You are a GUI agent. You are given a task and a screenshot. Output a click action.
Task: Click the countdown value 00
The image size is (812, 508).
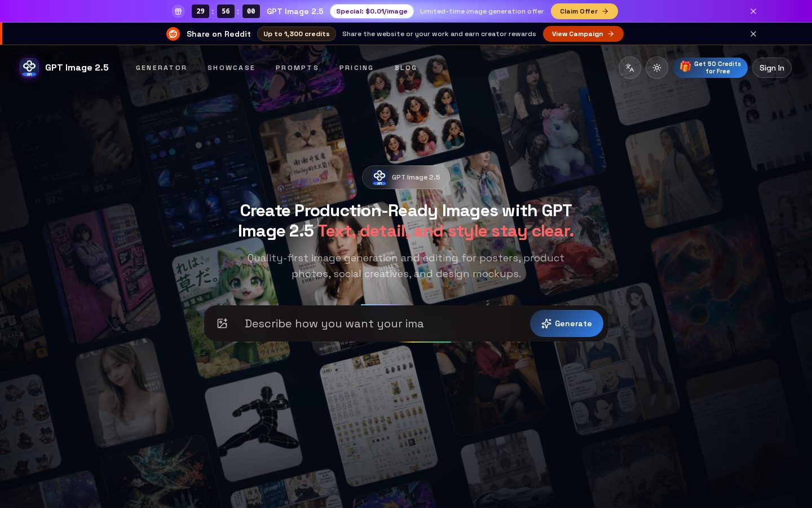click(251, 11)
